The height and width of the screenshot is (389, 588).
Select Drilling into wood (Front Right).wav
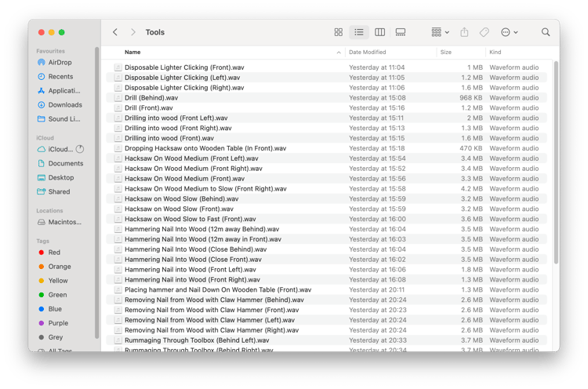326,129
